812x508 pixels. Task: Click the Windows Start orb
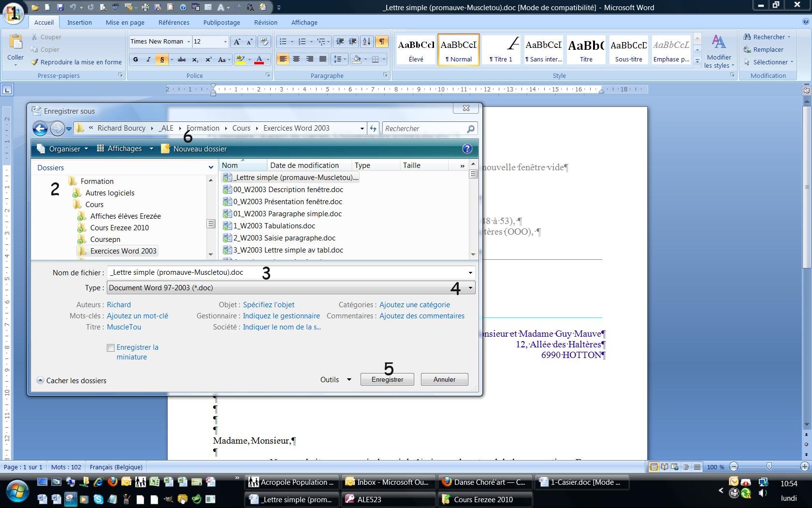point(17,491)
